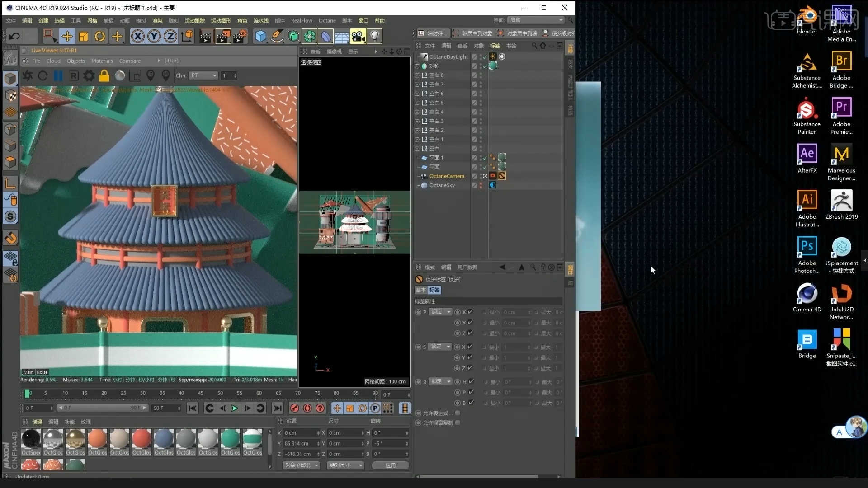Open the Chn PT channel dropdown
This screenshot has height=488, width=868.
[203, 75]
